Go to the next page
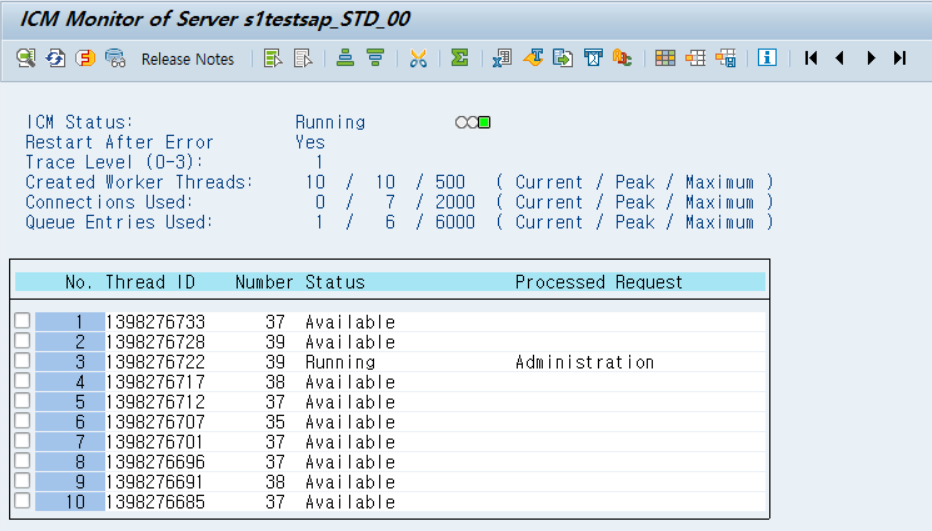This screenshot has height=531, width=932. point(871,58)
